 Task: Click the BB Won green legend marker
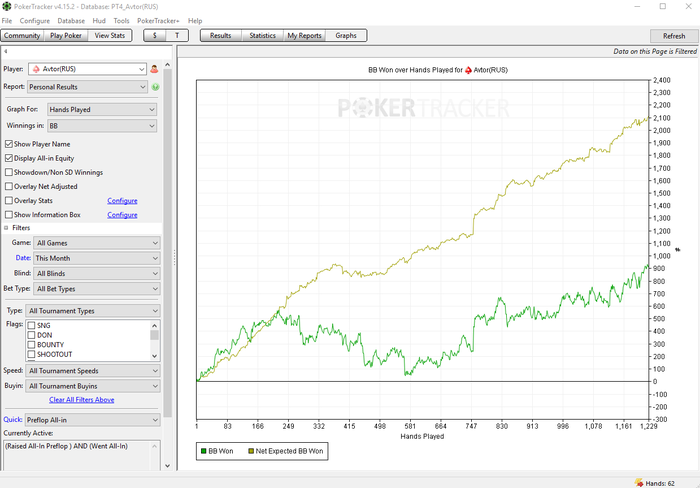pyautogui.click(x=203, y=451)
